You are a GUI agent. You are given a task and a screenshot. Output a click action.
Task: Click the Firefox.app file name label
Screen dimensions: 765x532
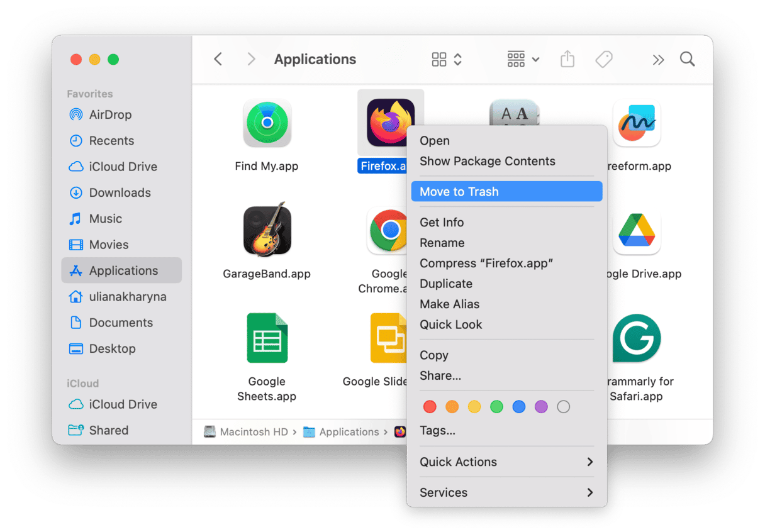pyautogui.click(x=383, y=166)
